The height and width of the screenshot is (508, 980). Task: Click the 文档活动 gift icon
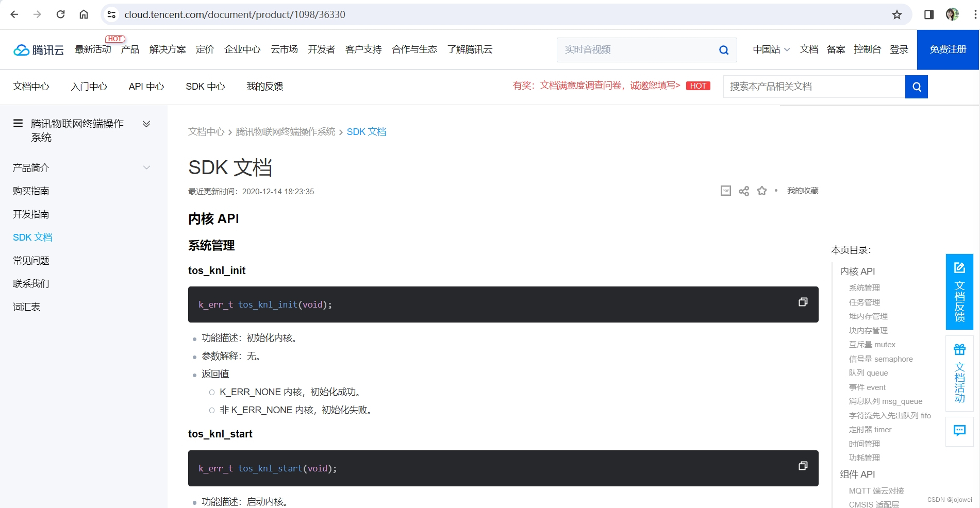[959, 349]
